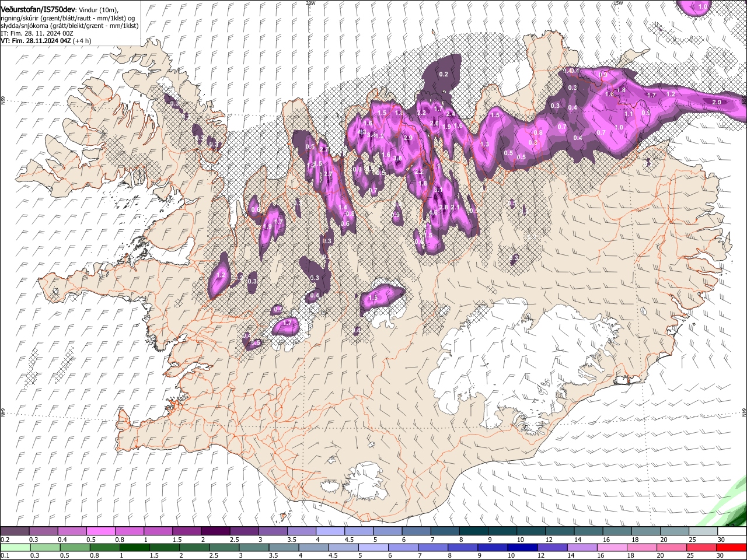Screen dimensions: 747x560
Task: Click the '0.1' label in lower legend
Action: (x=5, y=556)
